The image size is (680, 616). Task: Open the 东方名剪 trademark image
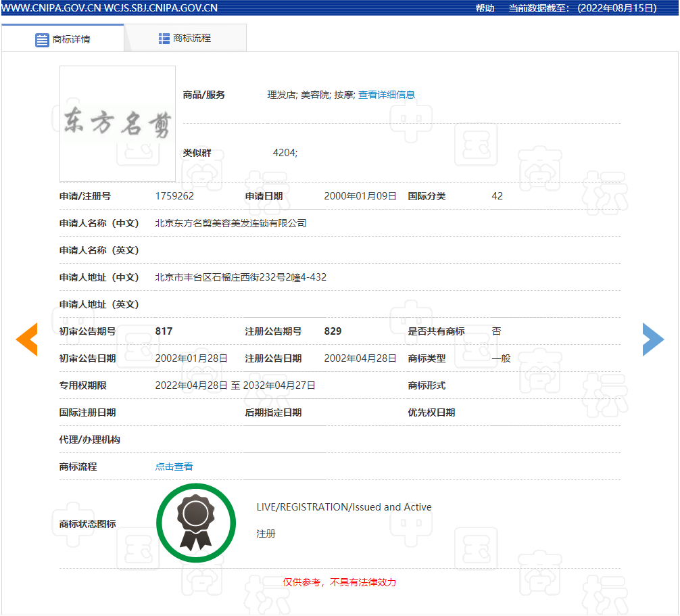click(x=118, y=124)
